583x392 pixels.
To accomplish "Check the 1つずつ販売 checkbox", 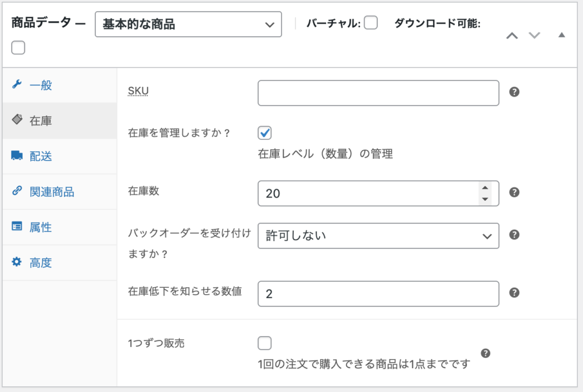I will (265, 343).
